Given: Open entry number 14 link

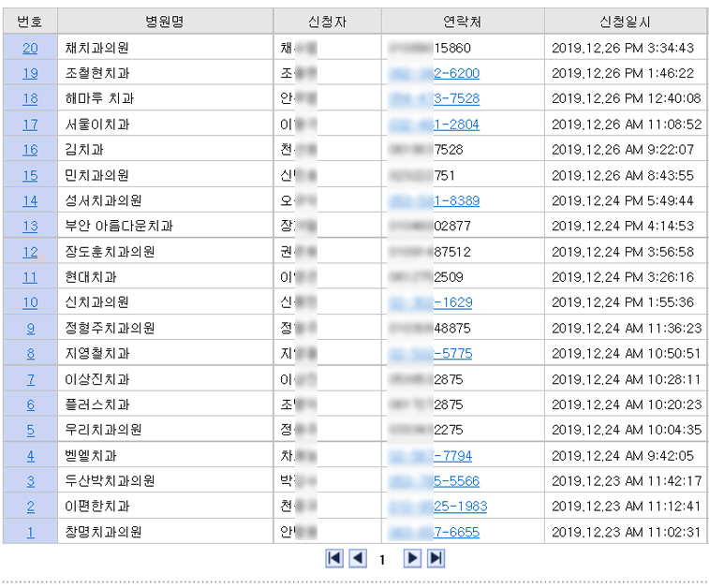Looking at the screenshot, I should [30, 200].
